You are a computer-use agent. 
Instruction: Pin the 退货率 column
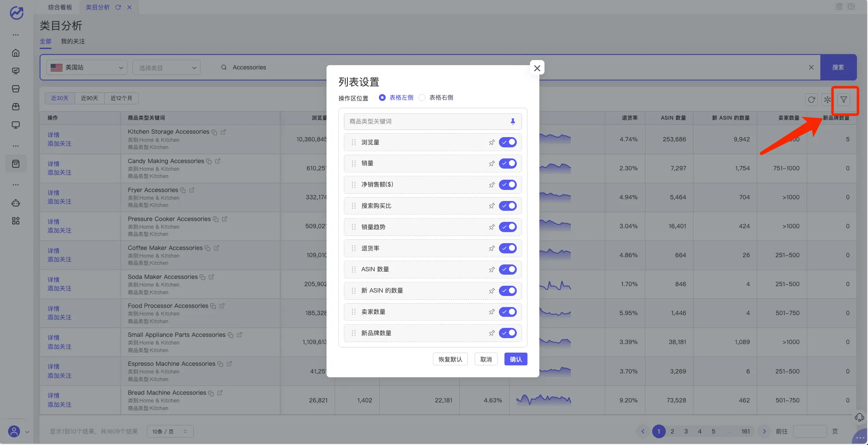(492, 248)
